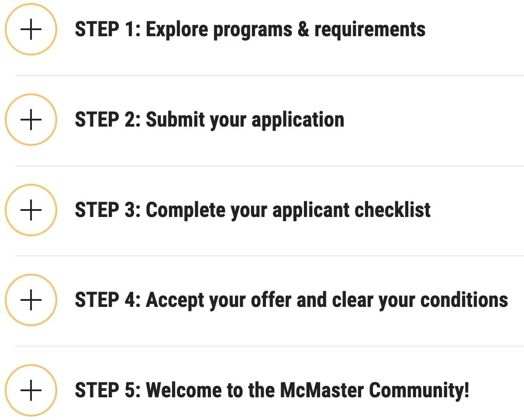Click the plus icon beside STEP 3
The height and width of the screenshot is (420, 524).
pos(31,210)
